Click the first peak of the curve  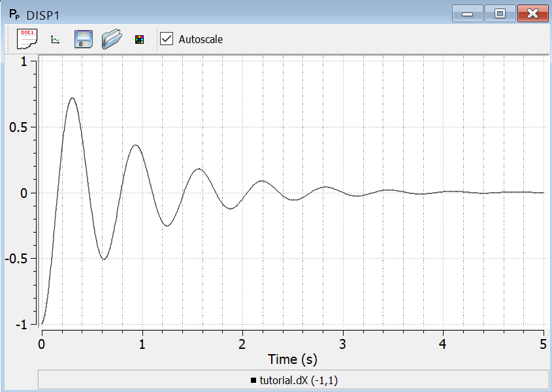pos(72,98)
